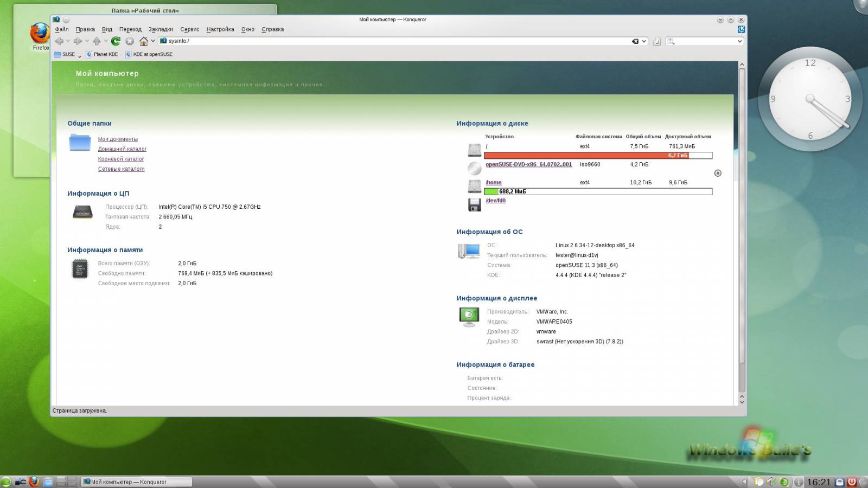Open the Мои документы link

tap(118, 139)
